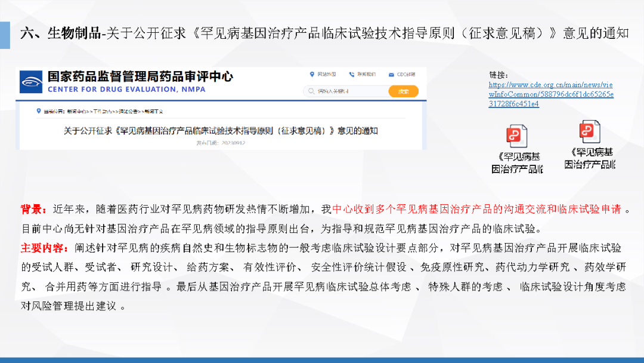Screen dimensions: 644x363
Task: Click the breadcrumb location pin icon
Action: 39,111
